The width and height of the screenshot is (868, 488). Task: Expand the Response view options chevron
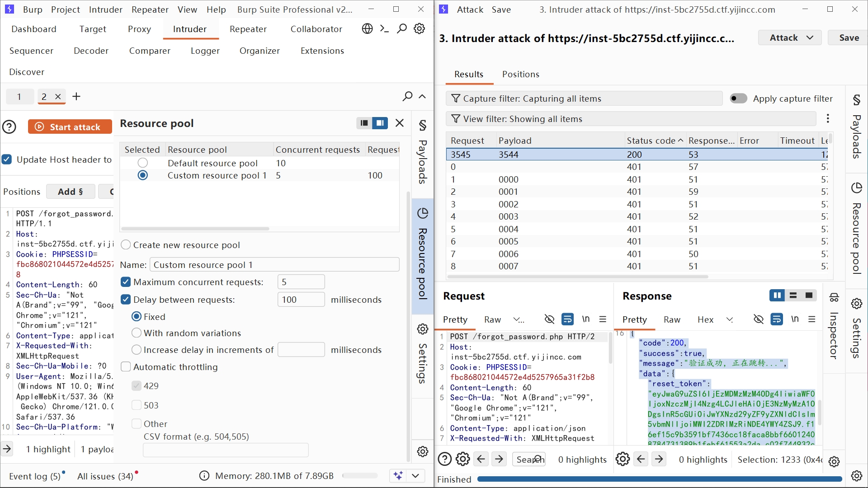tap(729, 319)
